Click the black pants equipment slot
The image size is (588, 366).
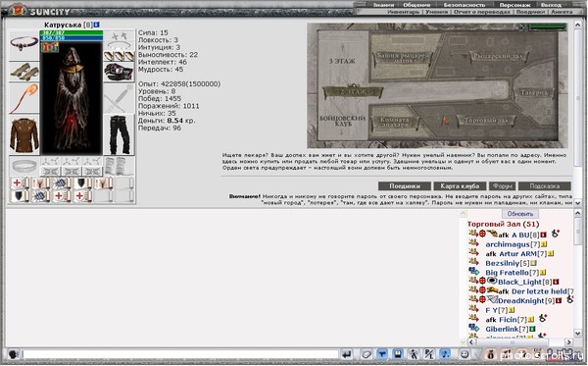(x=119, y=134)
